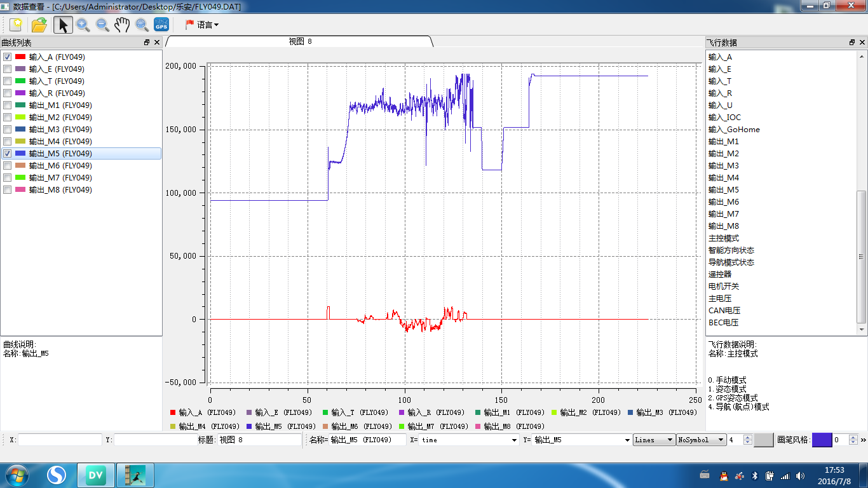This screenshot has width=868, height=488.
Task: Select the hand pan tool
Action: (122, 25)
